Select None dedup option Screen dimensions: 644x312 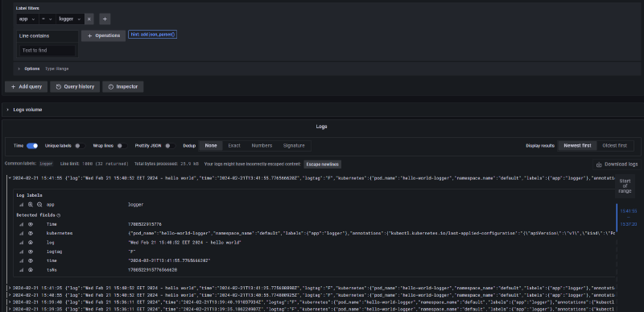click(211, 145)
